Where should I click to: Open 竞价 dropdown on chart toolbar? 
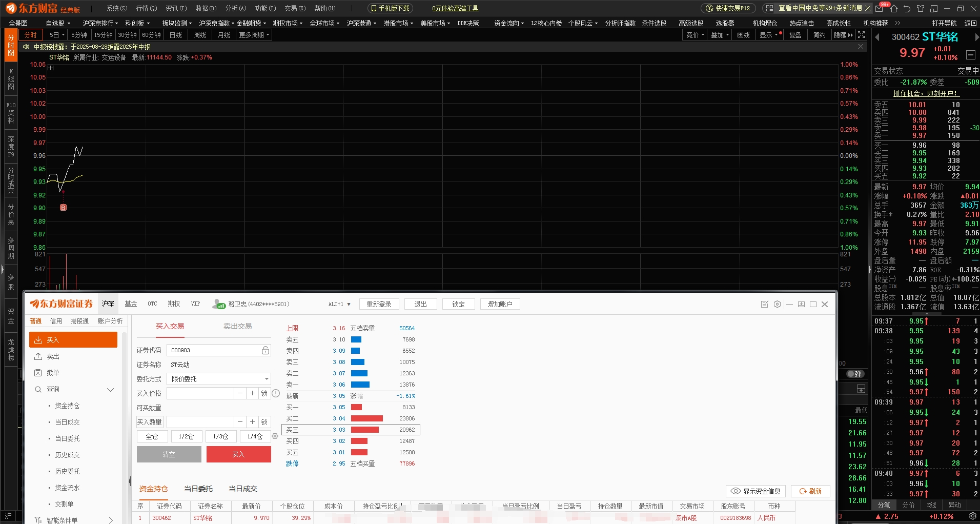point(696,35)
